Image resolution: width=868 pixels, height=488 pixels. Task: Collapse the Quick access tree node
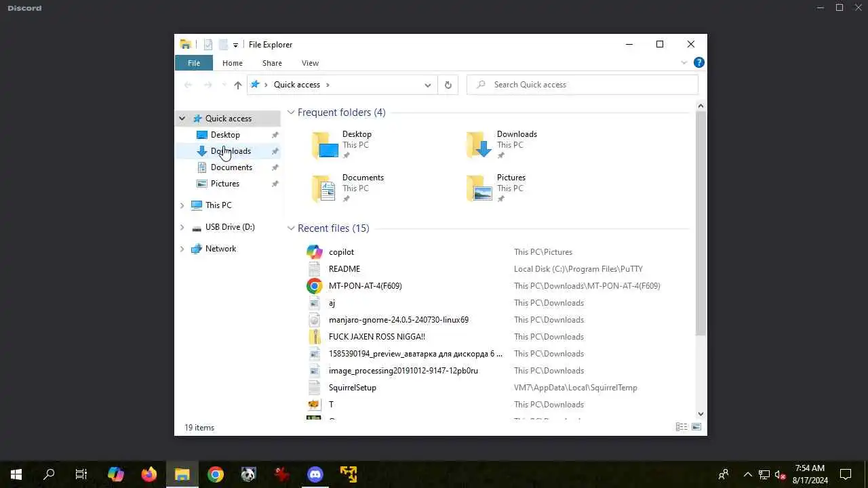[182, 119]
